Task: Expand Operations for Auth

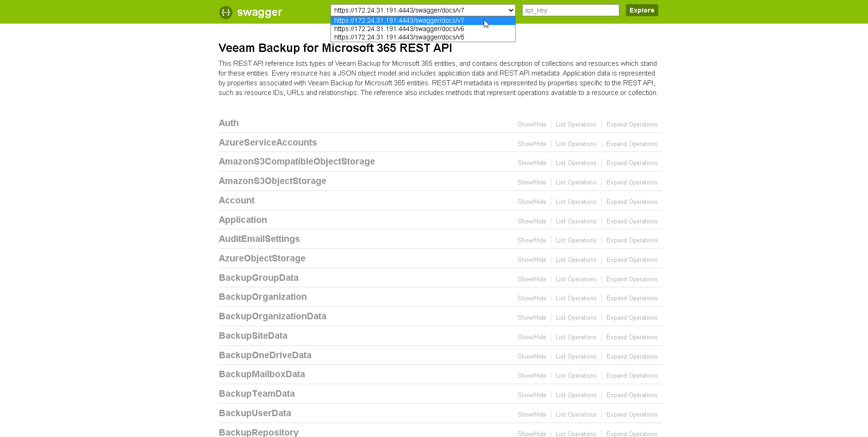Action: (632, 125)
